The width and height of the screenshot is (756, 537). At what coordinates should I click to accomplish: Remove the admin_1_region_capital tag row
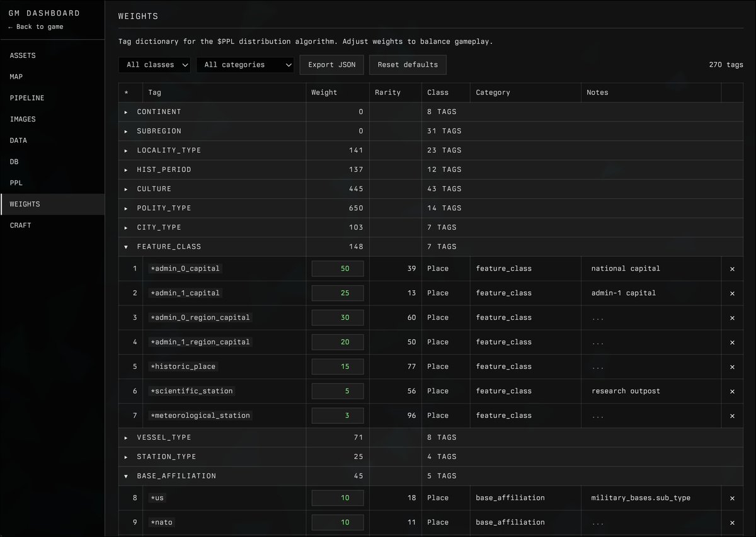click(x=732, y=342)
